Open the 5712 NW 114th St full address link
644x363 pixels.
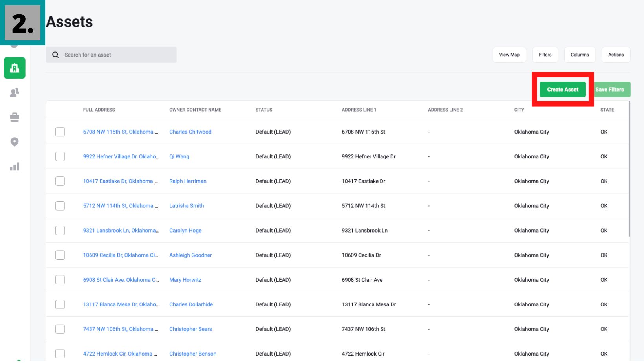point(121,206)
